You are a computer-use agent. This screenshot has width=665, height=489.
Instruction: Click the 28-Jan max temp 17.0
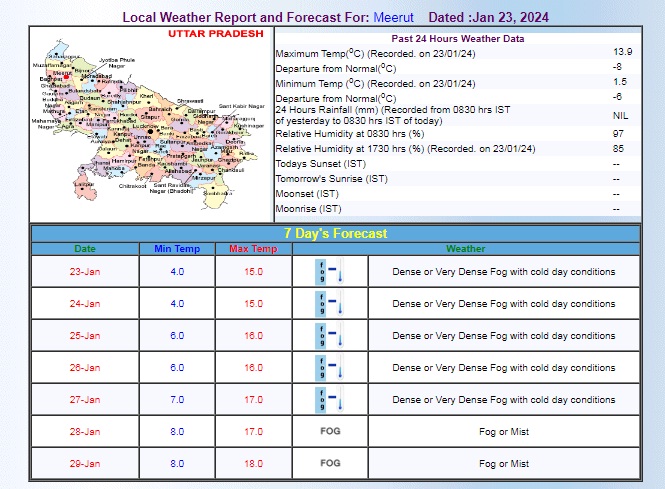253,432
